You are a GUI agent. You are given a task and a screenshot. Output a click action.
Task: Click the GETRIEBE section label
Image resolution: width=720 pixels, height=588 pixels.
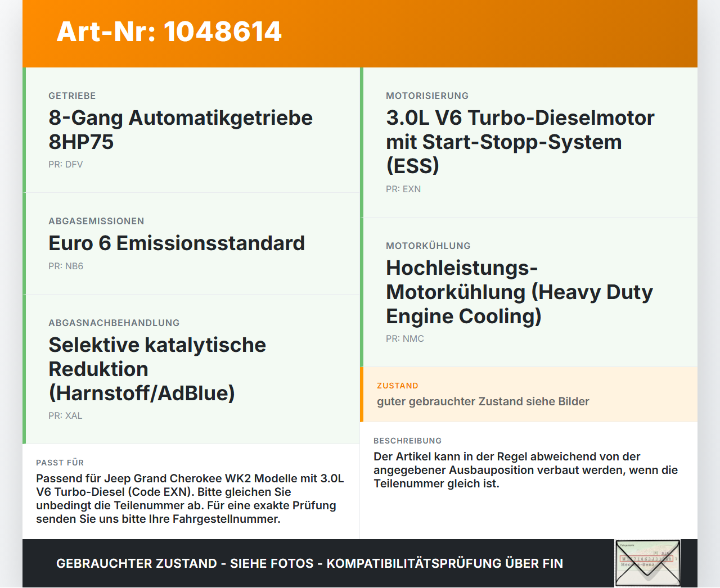(x=72, y=96)
